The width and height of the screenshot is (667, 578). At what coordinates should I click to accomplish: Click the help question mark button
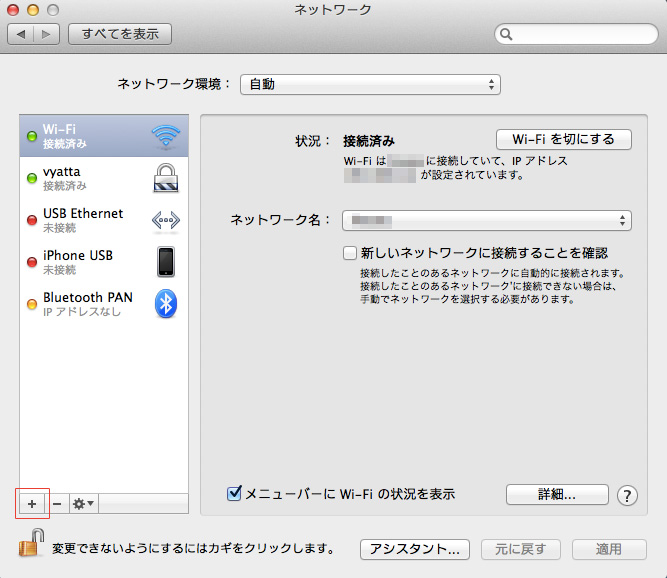627,495
